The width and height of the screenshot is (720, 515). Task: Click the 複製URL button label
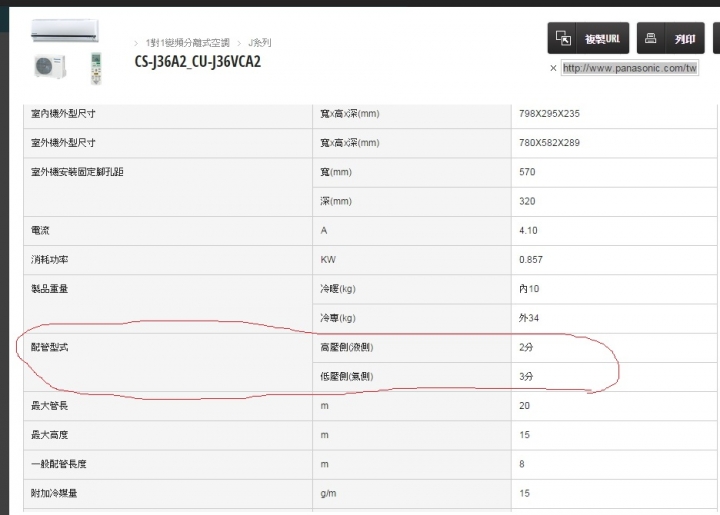(x=602, y=39)
